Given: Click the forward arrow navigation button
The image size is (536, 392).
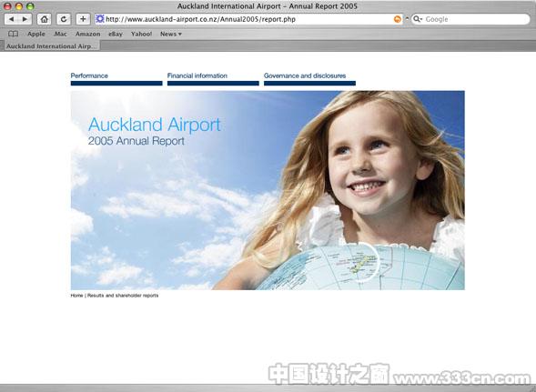Looking at the screenshot, I should pyautogui.click(x=25, y=19).
